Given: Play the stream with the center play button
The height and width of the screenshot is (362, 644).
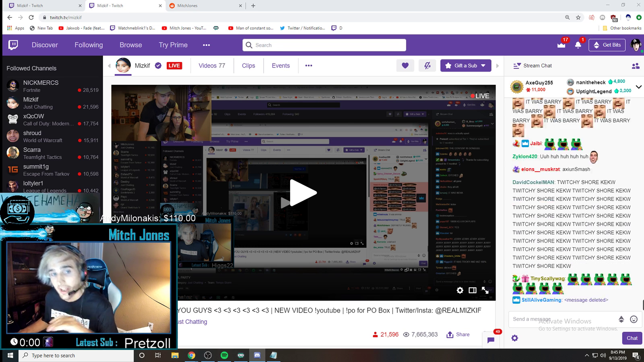Looking at the screenshot, I should click(x=303, y=193).
